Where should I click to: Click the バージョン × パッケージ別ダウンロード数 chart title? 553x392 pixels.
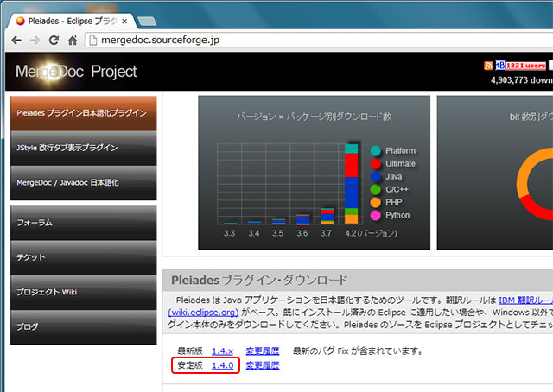click(315, 117)
